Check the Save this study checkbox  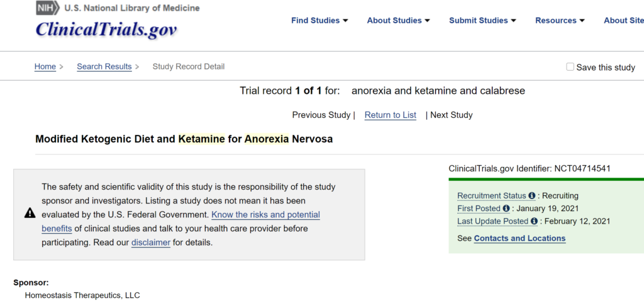point(570,67)
